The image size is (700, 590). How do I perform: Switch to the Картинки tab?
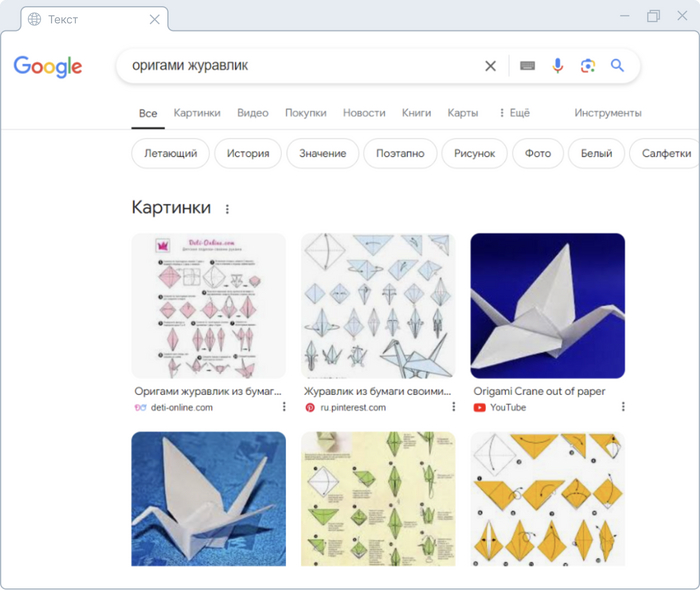[197, 113]
